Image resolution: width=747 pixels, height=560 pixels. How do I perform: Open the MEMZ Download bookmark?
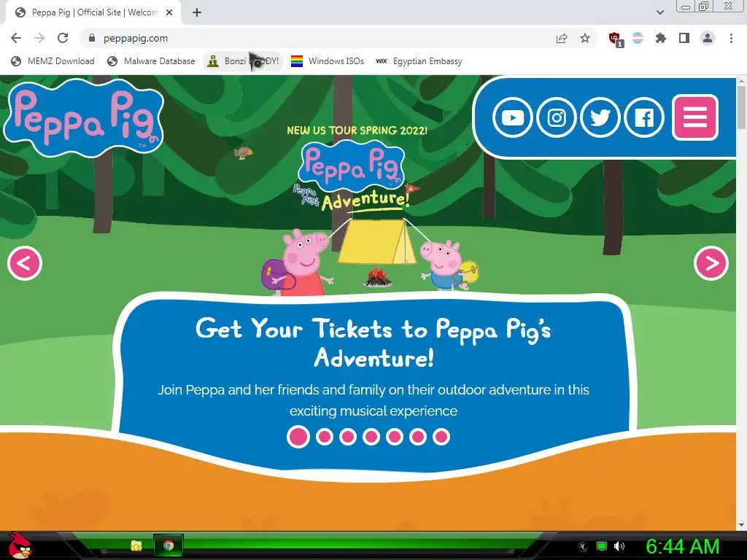53,61
